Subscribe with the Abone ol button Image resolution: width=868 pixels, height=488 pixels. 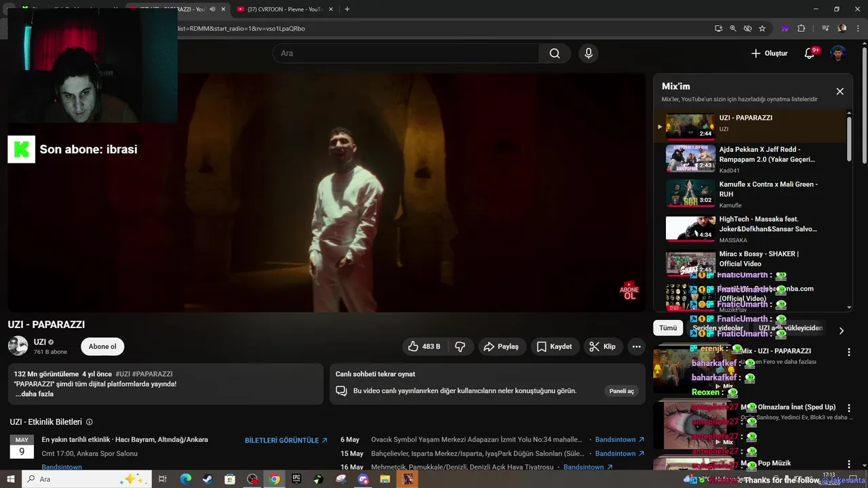point(102,346)
